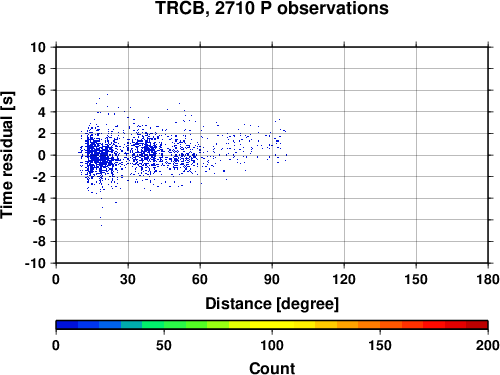Click y-axis tick label '2'

42,134
